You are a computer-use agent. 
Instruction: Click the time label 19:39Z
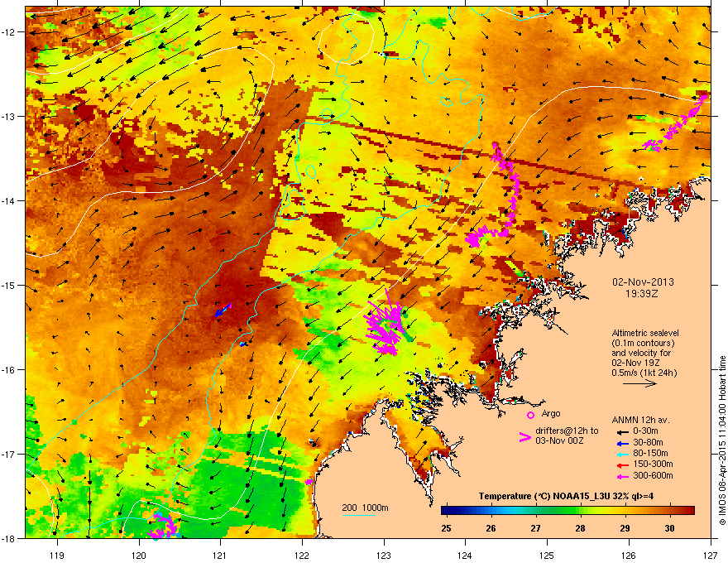642,294
